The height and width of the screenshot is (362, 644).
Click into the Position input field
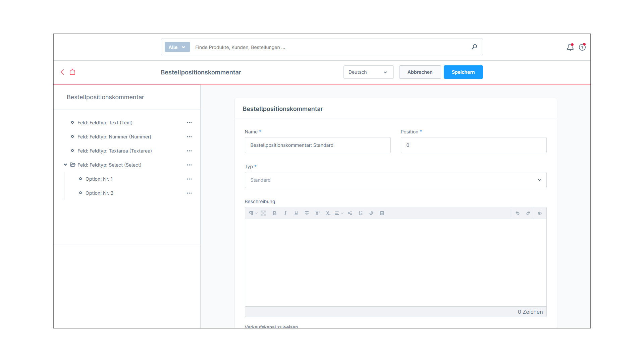pos(473,145)
